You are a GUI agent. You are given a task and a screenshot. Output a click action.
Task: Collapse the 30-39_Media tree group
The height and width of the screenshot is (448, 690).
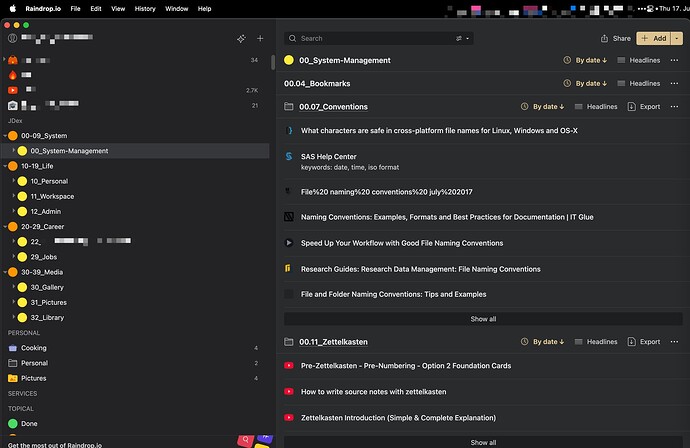coord(5,272)
